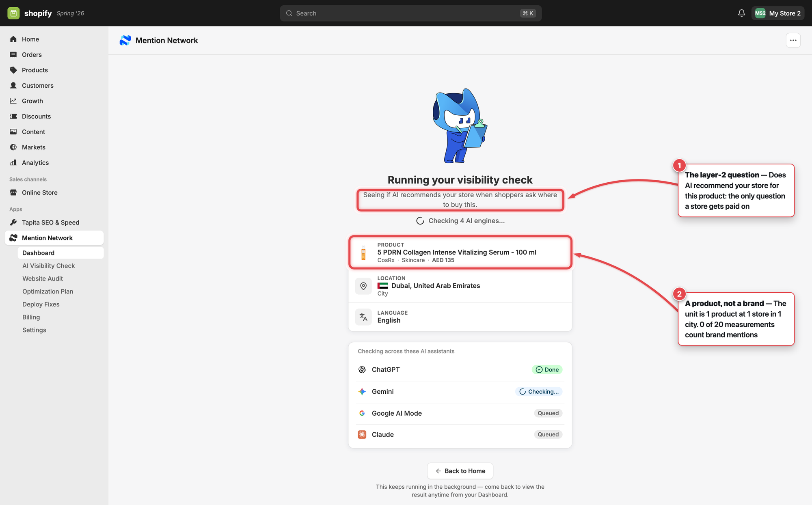This screenshot has width=812, height=505.
Task: Click the Discounts icon in the sidebar
Action: tap(13, 116)
